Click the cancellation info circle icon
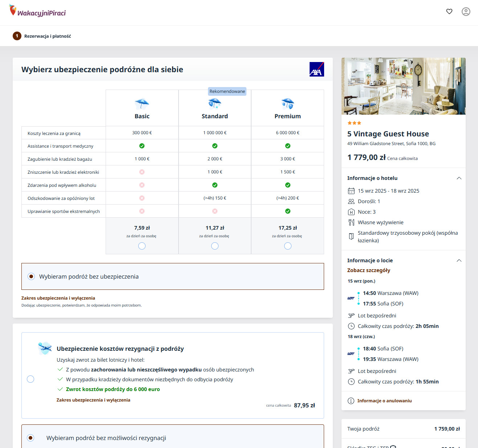This screenshot has width=478, height=448. [351, 401]
